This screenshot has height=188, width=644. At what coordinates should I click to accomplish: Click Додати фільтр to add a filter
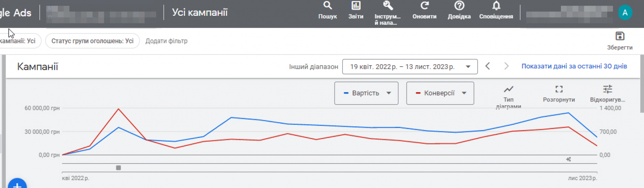[166, 41]
